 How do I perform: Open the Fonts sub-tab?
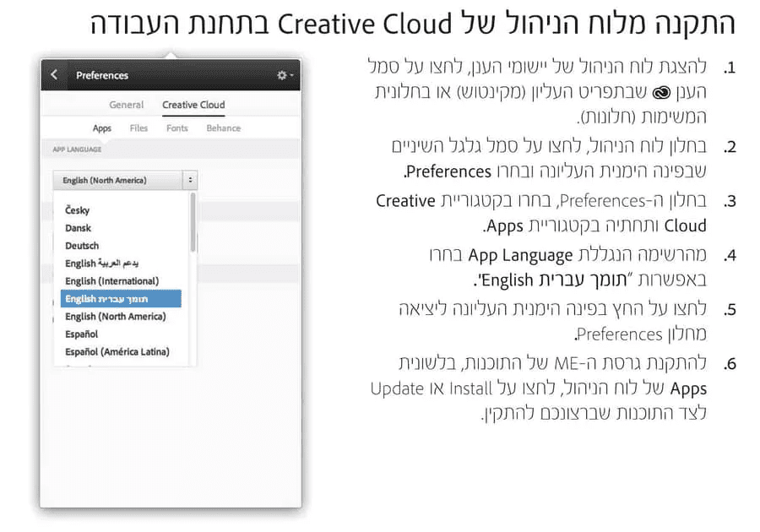pos(177,128)
